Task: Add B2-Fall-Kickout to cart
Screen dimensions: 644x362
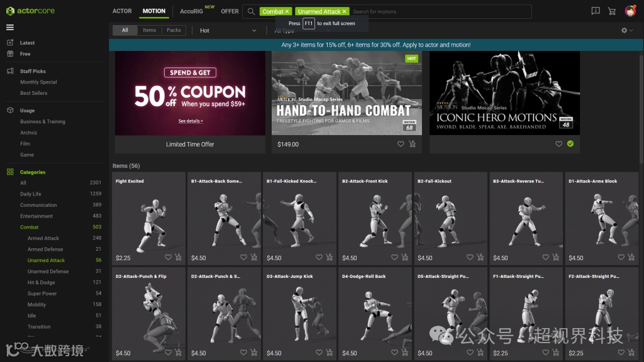Action: click(480, 257)
